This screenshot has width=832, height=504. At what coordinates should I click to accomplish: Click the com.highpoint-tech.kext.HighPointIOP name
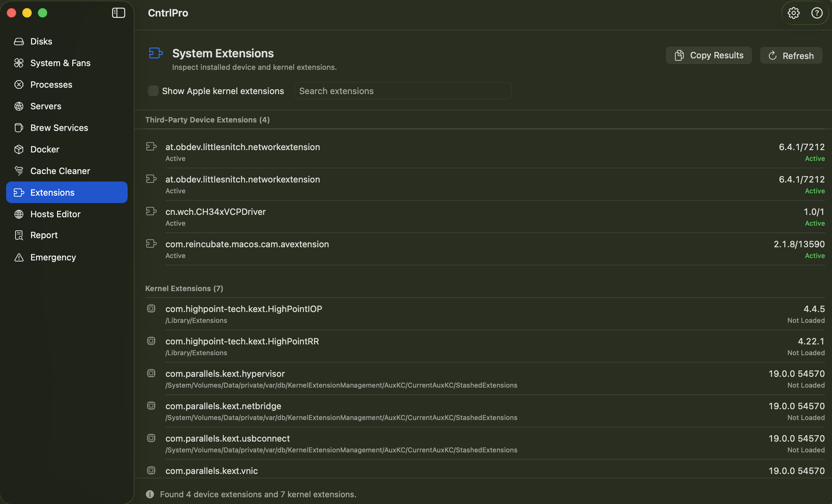click(244, 309)
